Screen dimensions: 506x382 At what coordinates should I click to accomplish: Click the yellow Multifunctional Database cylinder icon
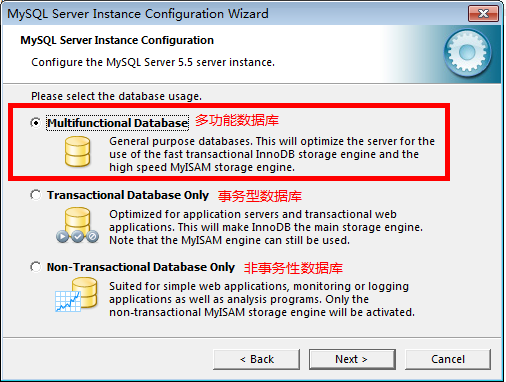pos(77,152)
